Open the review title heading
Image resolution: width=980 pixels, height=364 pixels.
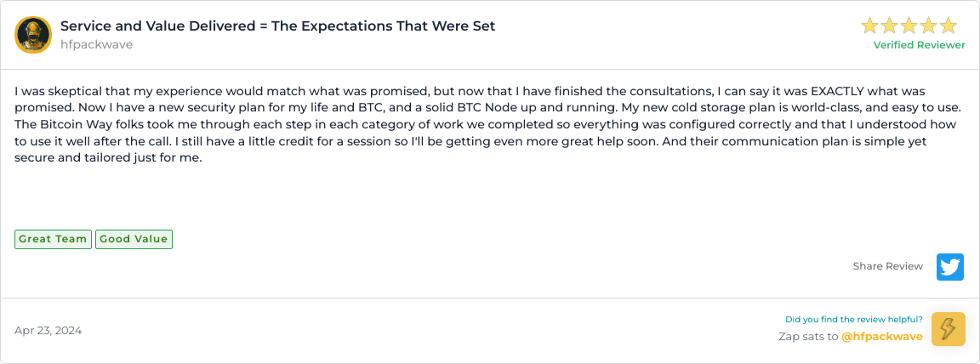tap(277, 26)
